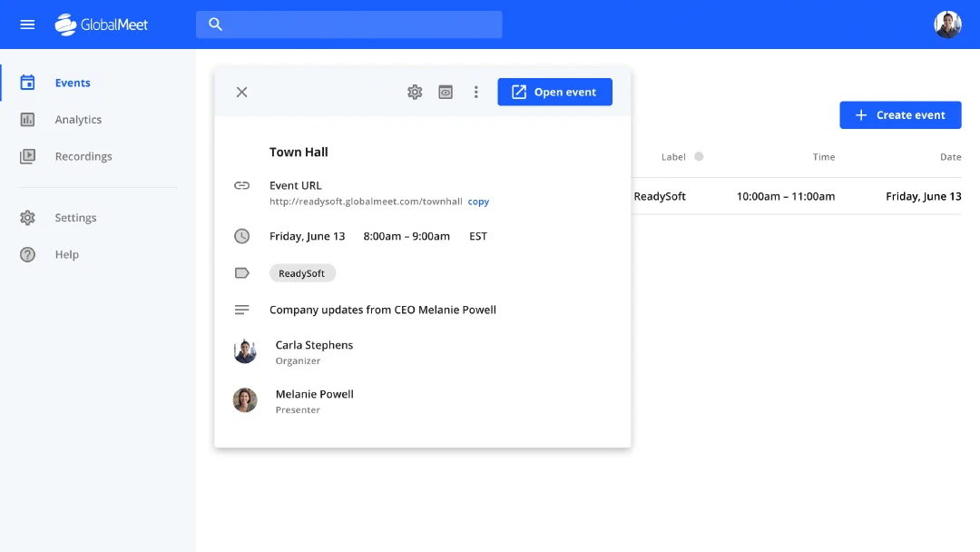Click the GlobalMeet logo

(102, 25)
